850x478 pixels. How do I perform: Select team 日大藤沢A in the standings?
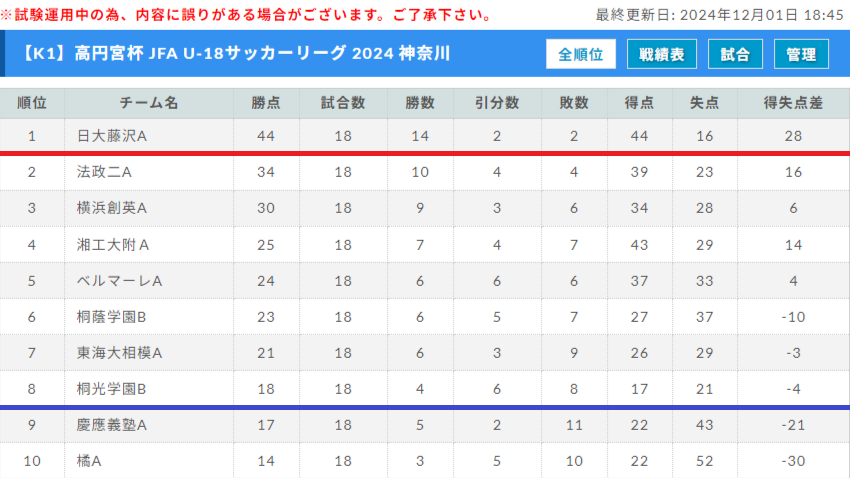[112, 136]
